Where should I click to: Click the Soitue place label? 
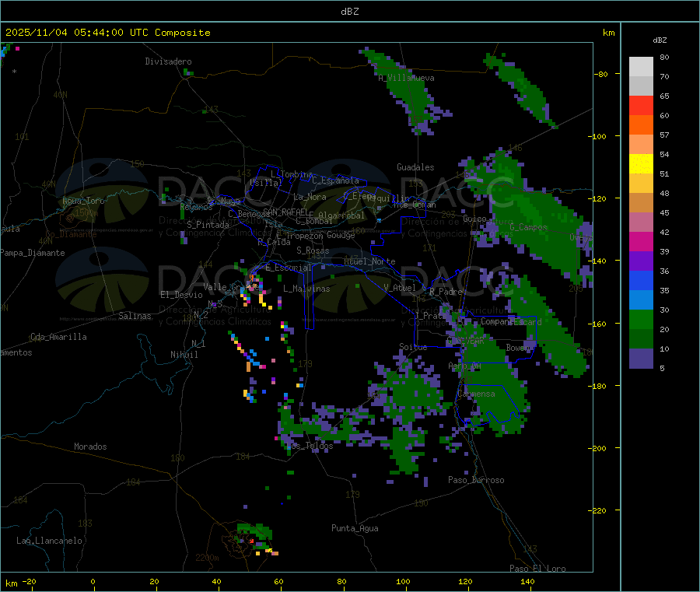pos(413,347)
